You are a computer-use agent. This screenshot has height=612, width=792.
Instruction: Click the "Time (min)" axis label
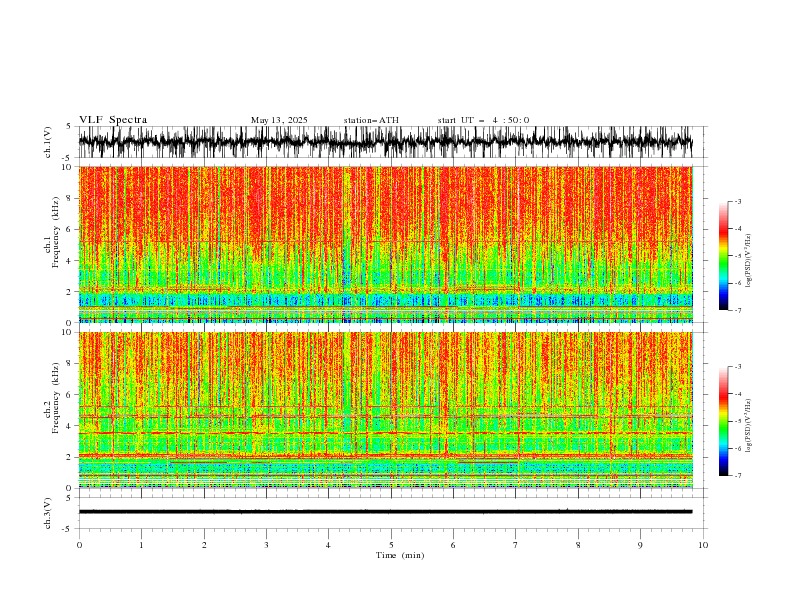pos(400,555)
